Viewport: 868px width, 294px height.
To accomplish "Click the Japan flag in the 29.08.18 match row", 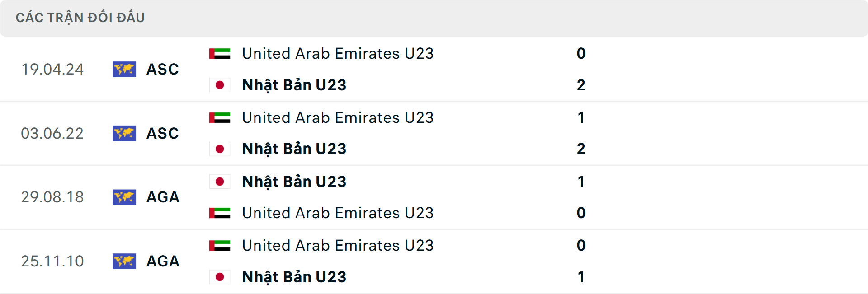I will [220, 181].
